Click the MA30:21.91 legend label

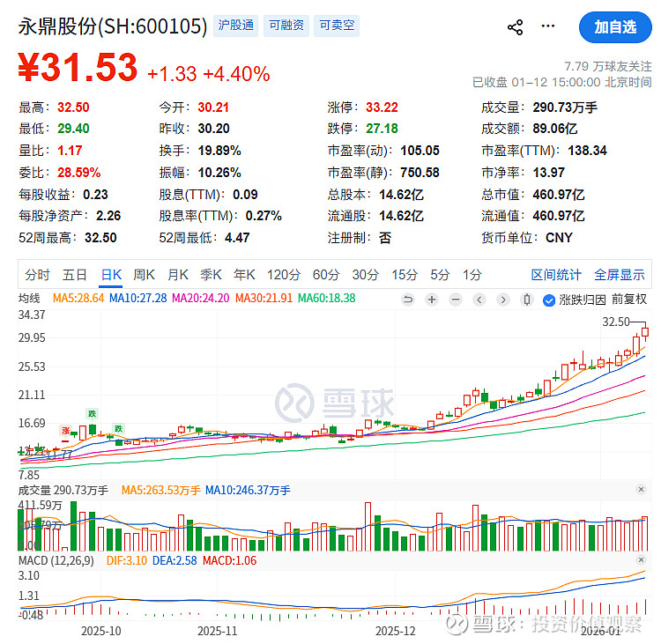click(x=264, y=298)
